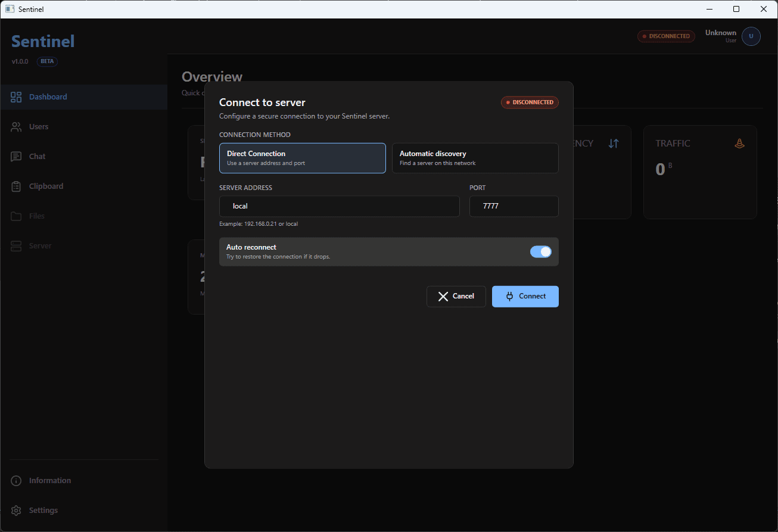This screenshot has height=532, width=778.
Task: Select the Direct Connection method
Action: point(303,158)
